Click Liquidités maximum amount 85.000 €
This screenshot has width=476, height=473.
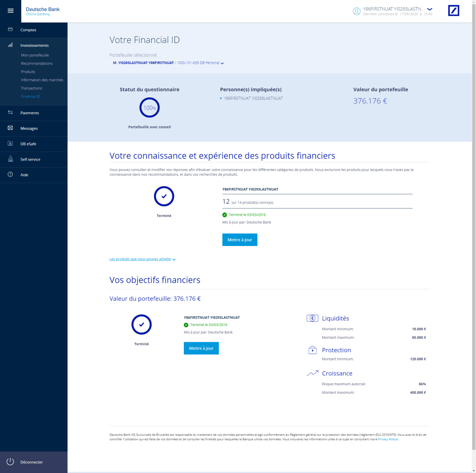419,338
